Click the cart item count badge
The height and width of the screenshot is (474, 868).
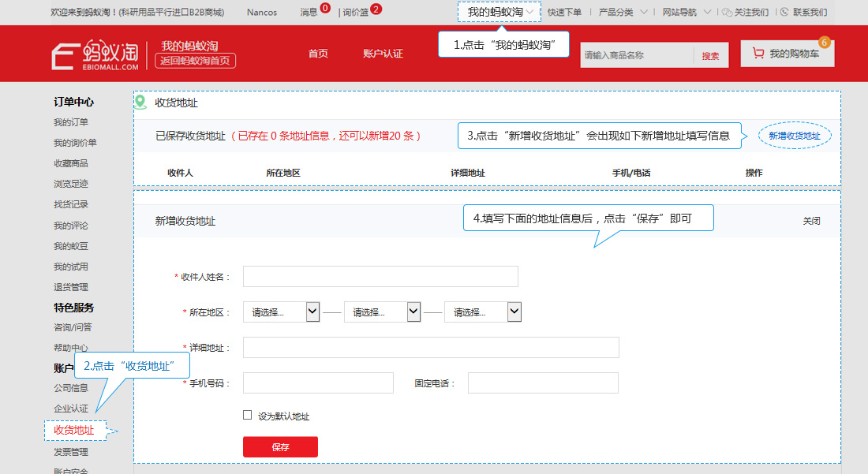point(825,43)
